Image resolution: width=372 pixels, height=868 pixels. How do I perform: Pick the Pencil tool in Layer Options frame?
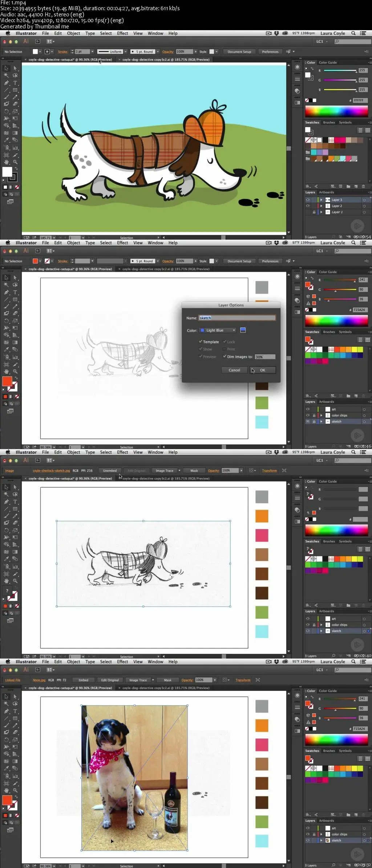(x=15, y=306)
